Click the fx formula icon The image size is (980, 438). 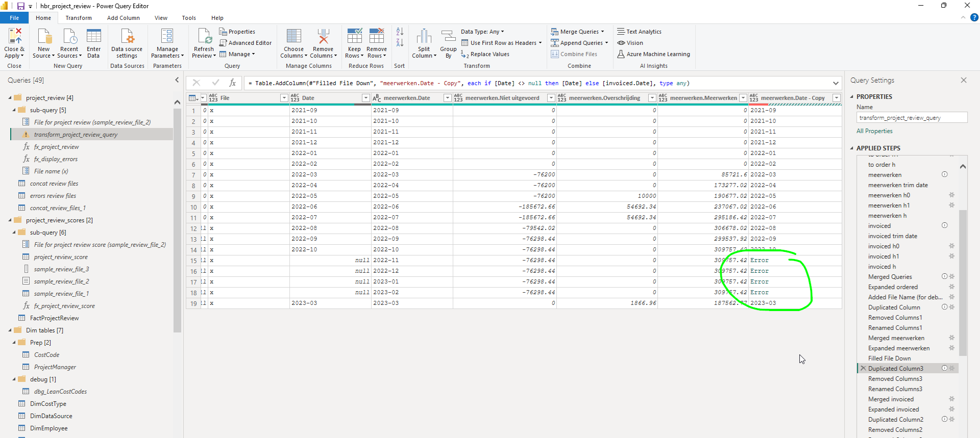232,83
